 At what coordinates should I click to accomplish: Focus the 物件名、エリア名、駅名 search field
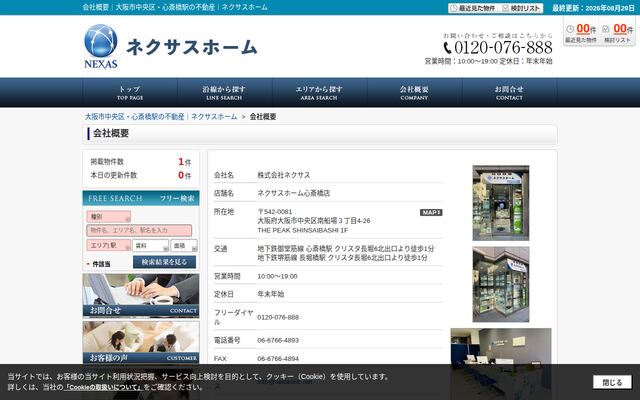tap(139, 231)
